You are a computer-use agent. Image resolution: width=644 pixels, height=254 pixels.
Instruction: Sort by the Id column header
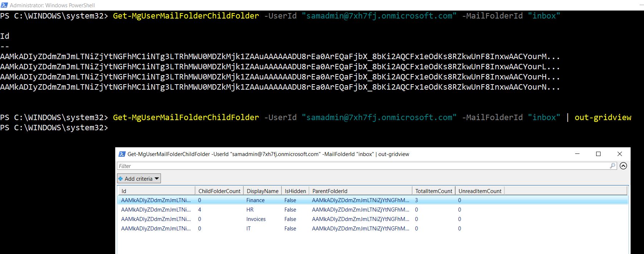coord(156,191)
